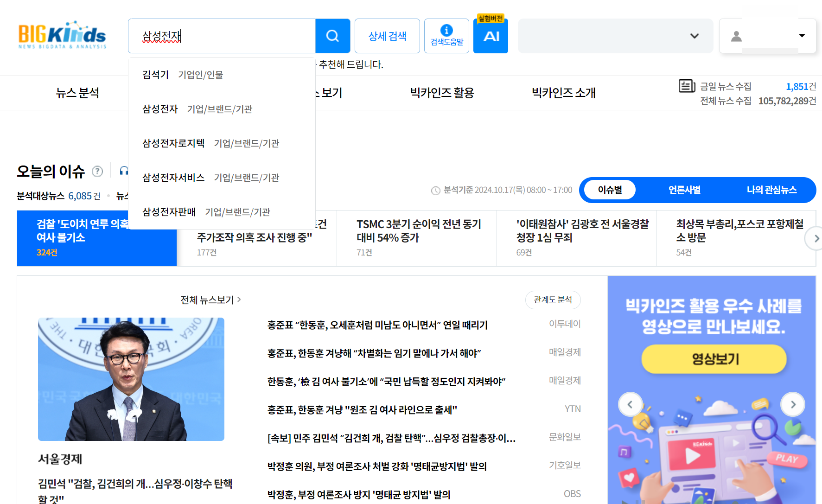822x504 pixels.
Task: Click the blue search magnifier button
Action: [x=332, y=36]
